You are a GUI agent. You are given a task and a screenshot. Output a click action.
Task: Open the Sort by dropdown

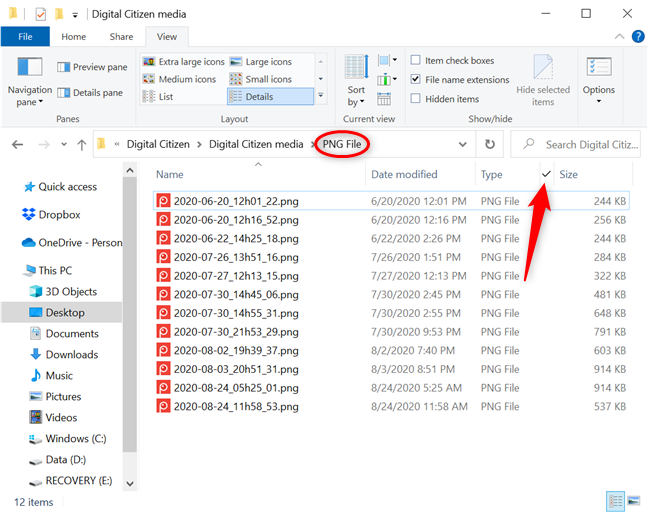coord(356,81)
